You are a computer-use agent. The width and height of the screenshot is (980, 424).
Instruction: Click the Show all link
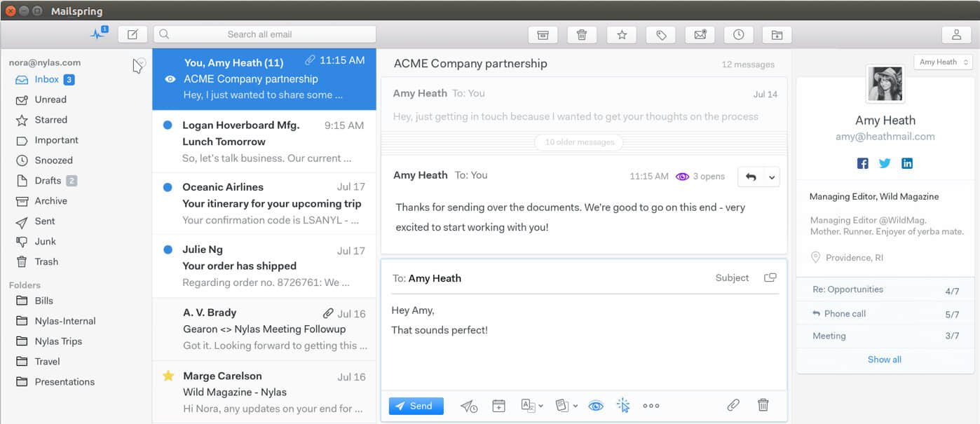[884, 359]
